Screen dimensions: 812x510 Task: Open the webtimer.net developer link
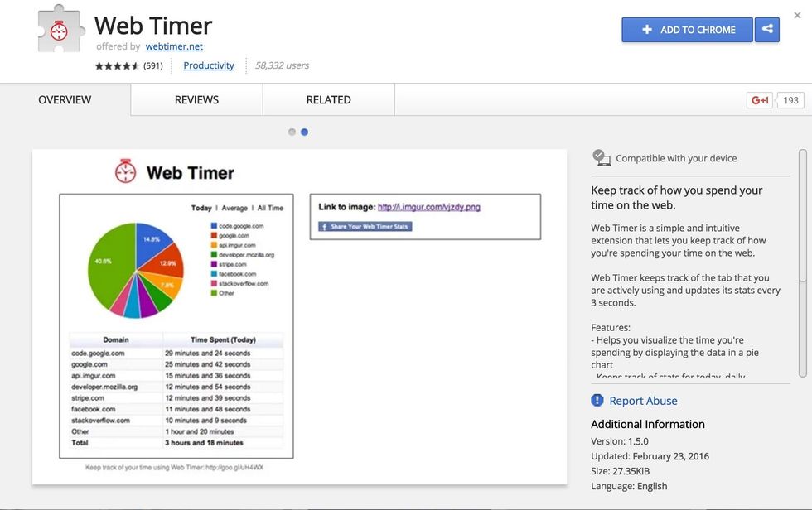click(x=174, y=46)
